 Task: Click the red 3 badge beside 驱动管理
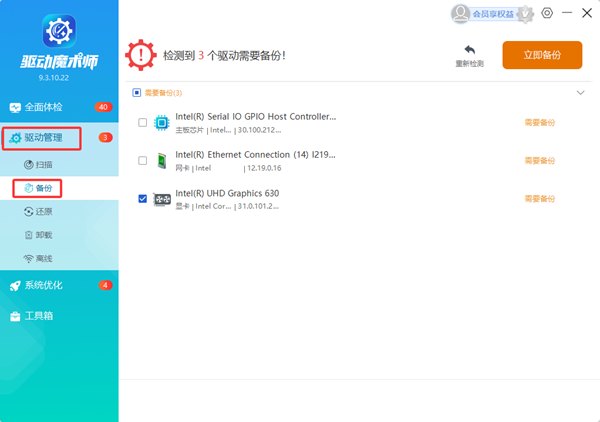(105, 137)
